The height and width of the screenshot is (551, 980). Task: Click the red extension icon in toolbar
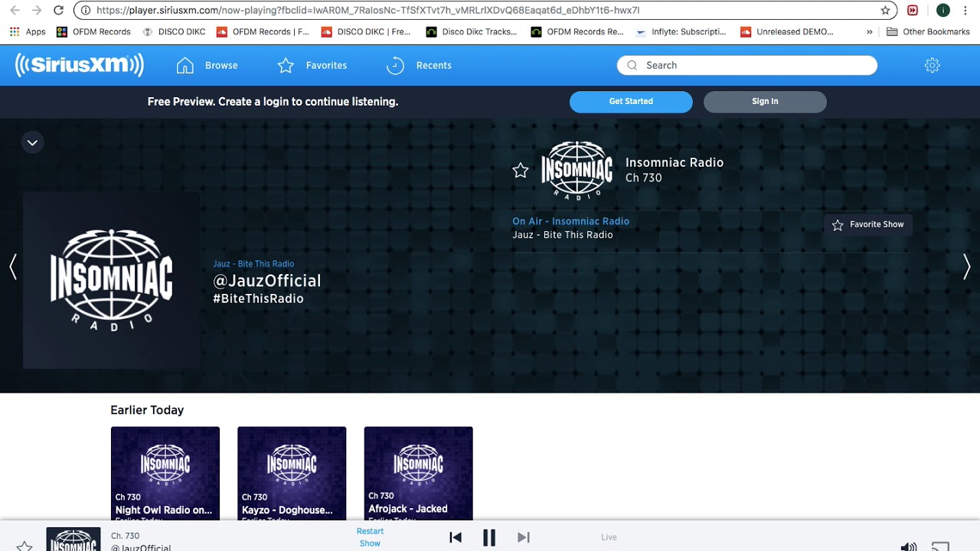[913, 11]
